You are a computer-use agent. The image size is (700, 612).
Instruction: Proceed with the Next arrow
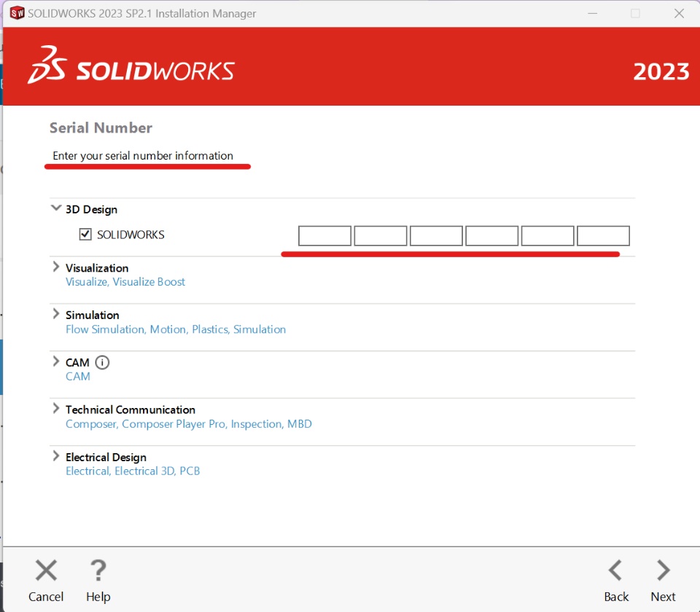664,570
